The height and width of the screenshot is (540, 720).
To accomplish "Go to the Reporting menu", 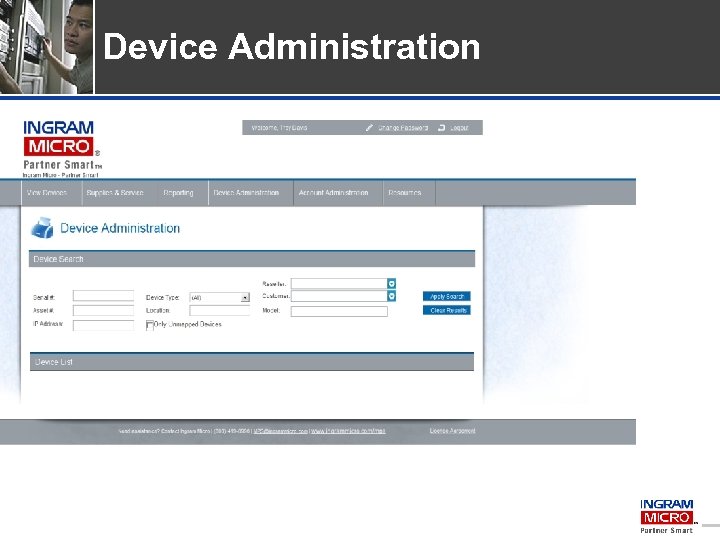I will (178, 193).
